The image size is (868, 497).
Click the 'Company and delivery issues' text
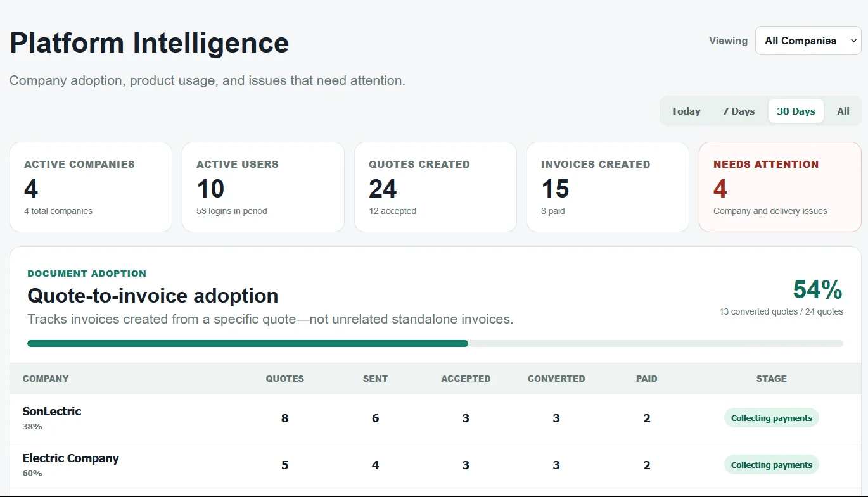(x=770, y=211)
